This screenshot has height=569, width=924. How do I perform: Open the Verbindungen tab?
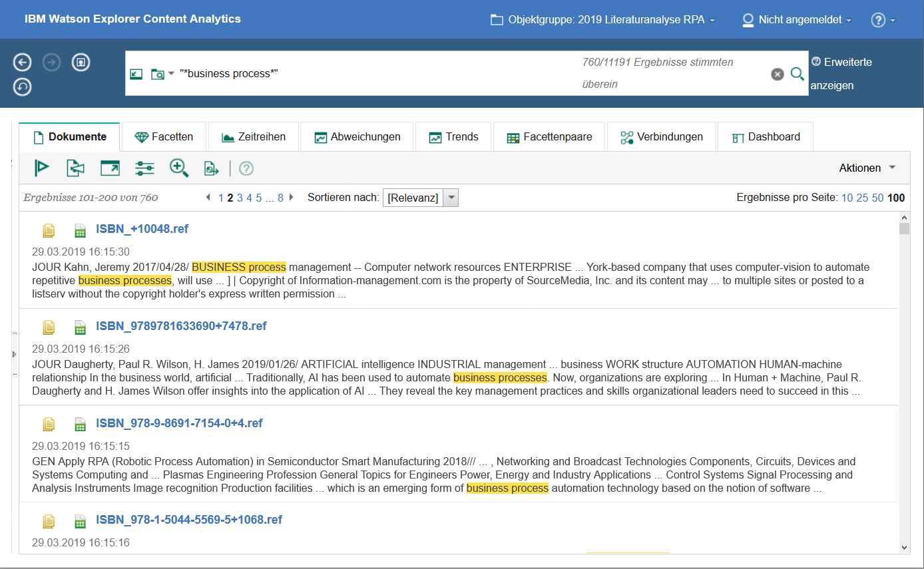(662, 136)
